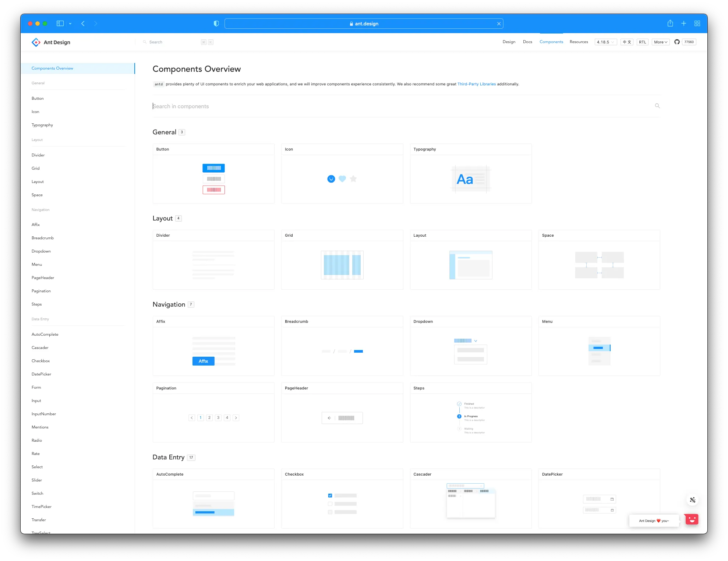Screen dimensions: 728x561
Task: Click Safari share icon
Action: pyautogui.click(x=670, y=24)
